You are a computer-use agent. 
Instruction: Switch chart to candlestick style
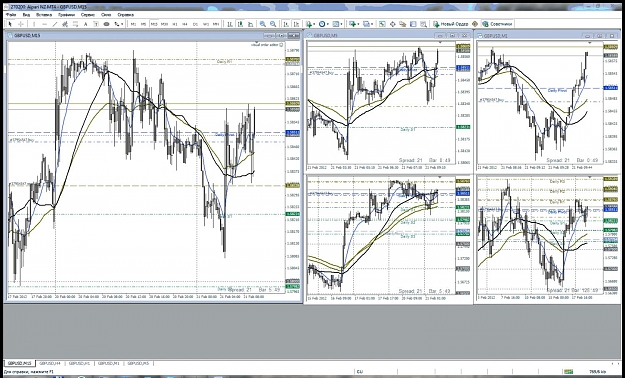[x=240, y=24]
